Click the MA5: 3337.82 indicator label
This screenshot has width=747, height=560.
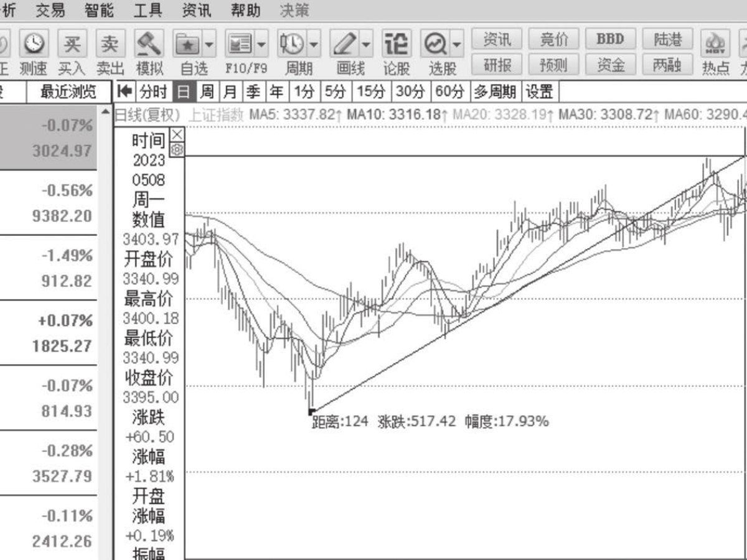click(296, 115)
